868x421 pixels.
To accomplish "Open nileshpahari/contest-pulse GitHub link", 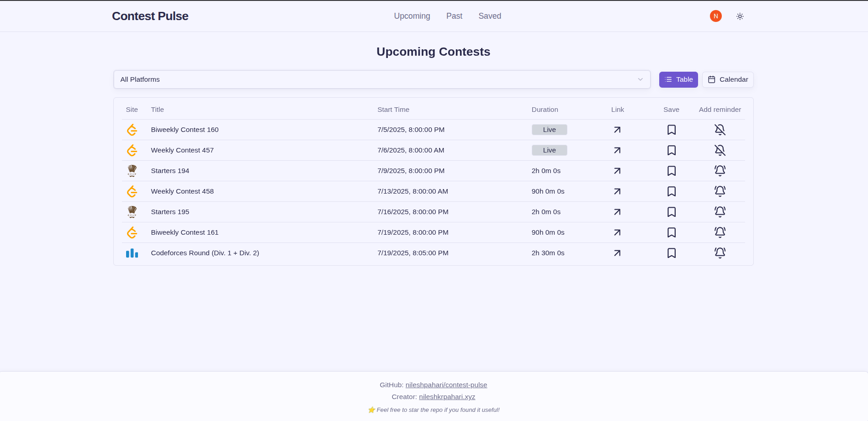I will 446,385.
